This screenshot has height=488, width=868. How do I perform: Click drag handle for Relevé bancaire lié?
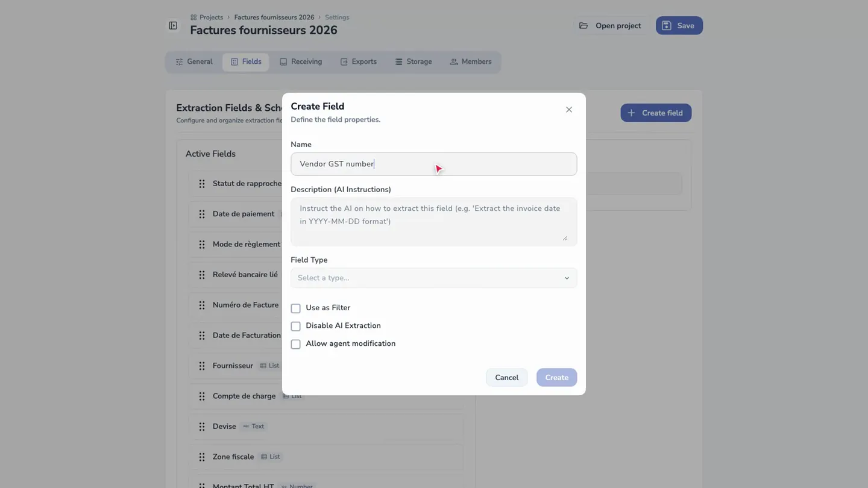[x=202, y=275]
